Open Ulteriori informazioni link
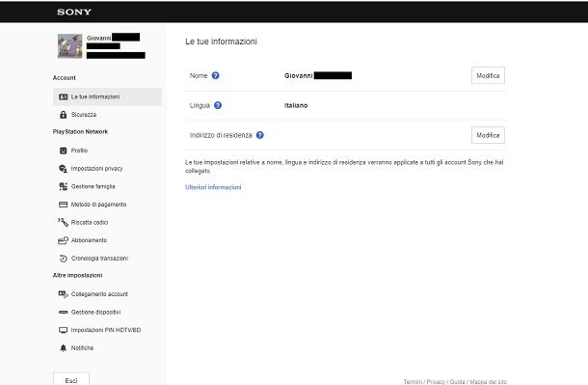The width and height of the screenshot is (588, 385). click(x=213, y=187)
